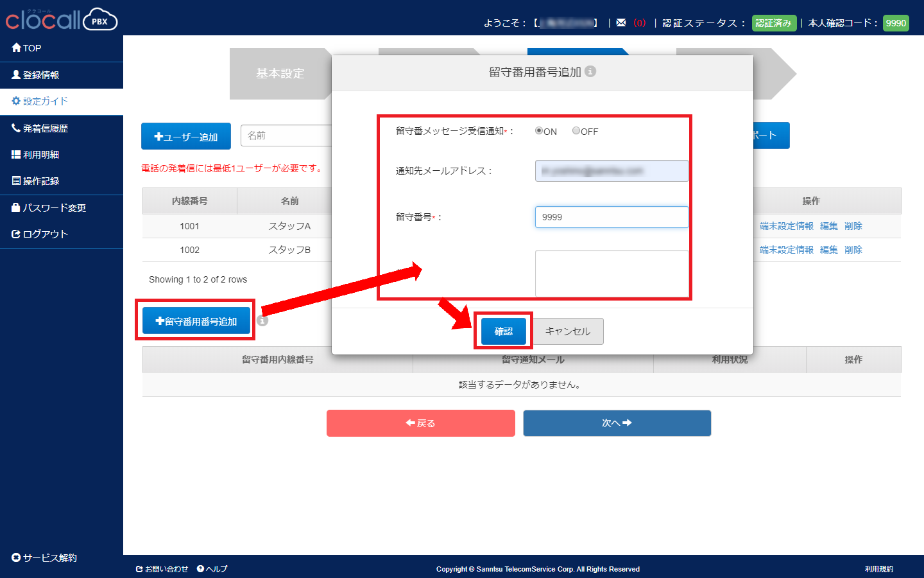Click the info icon beside 留守番用番号追加 title
924x578 pixels.
(590, 71)
